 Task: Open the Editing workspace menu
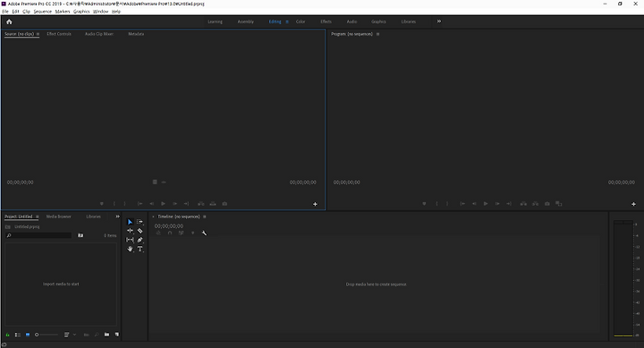pyautogui.click(x=287, y=21)
